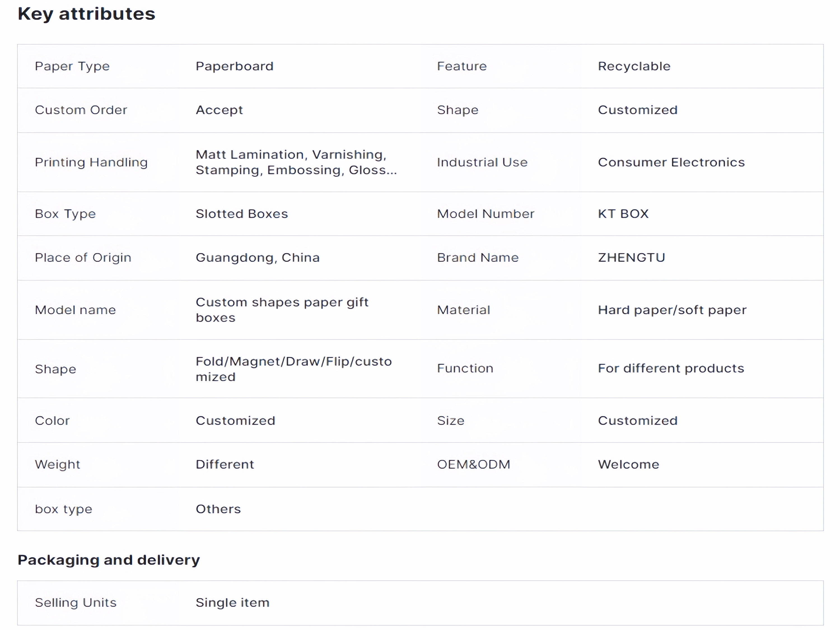Select the Consumer Electronics value
Screen dimensions: 840x630
click(x=671, y=162)
